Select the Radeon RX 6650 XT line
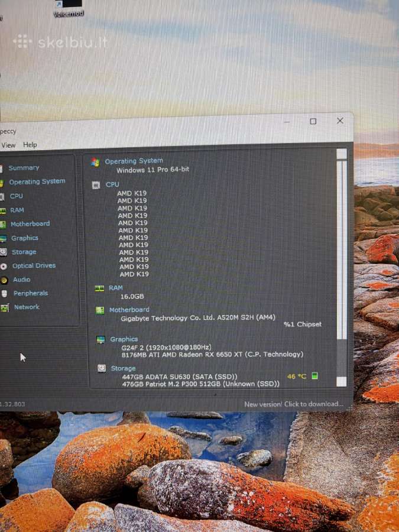This screenshot has width=399, height=532. tap(212, 354)
